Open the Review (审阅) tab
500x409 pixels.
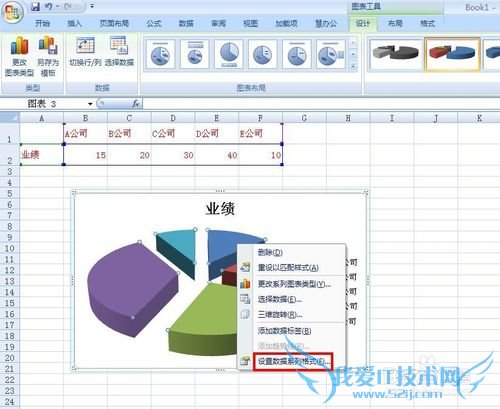[218, 23]
